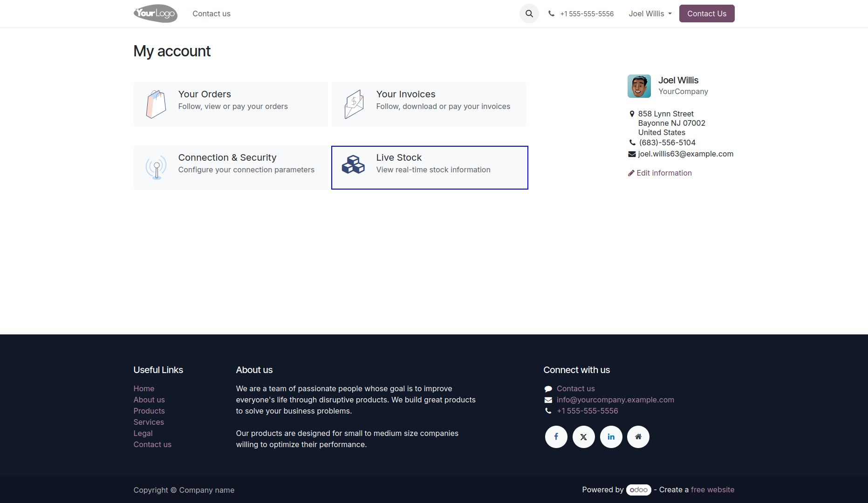
Task: Click the shopping bag icon for Your Orders
Action: (x=156, y=104)
